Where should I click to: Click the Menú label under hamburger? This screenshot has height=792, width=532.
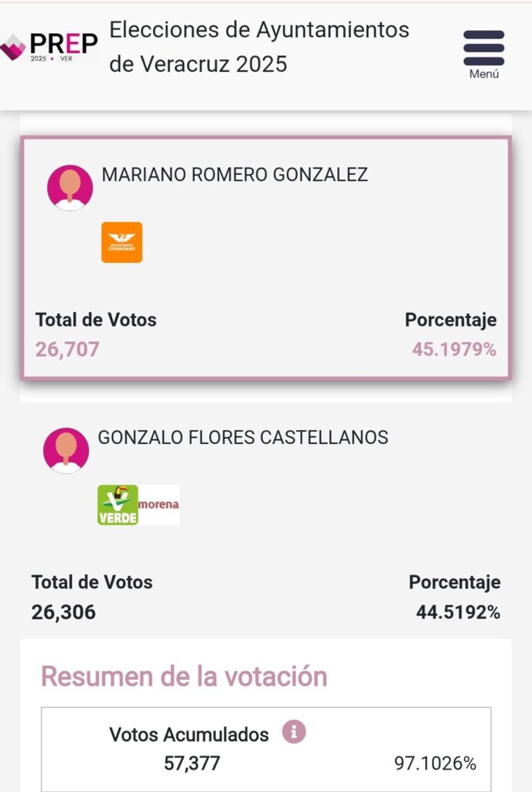[484, 73]
